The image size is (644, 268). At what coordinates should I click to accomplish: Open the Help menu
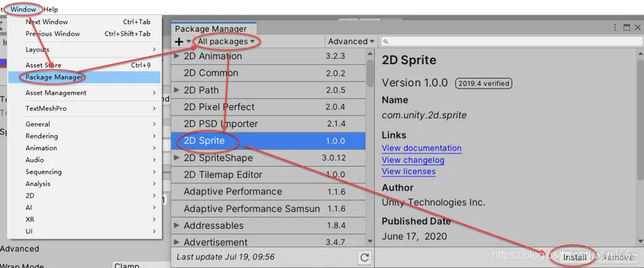pos(51,9)
